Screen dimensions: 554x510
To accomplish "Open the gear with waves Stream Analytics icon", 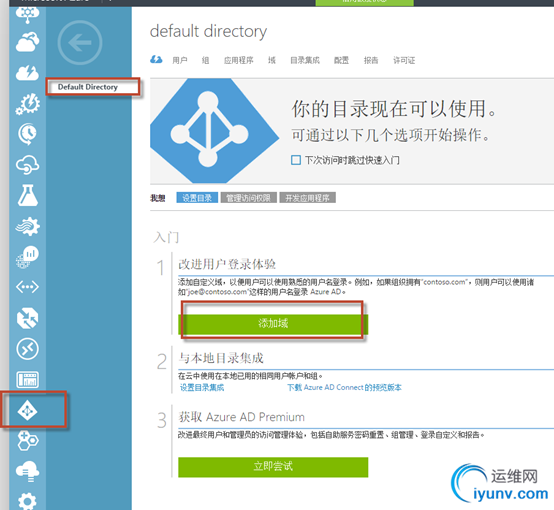I will (x=28, y=226).
